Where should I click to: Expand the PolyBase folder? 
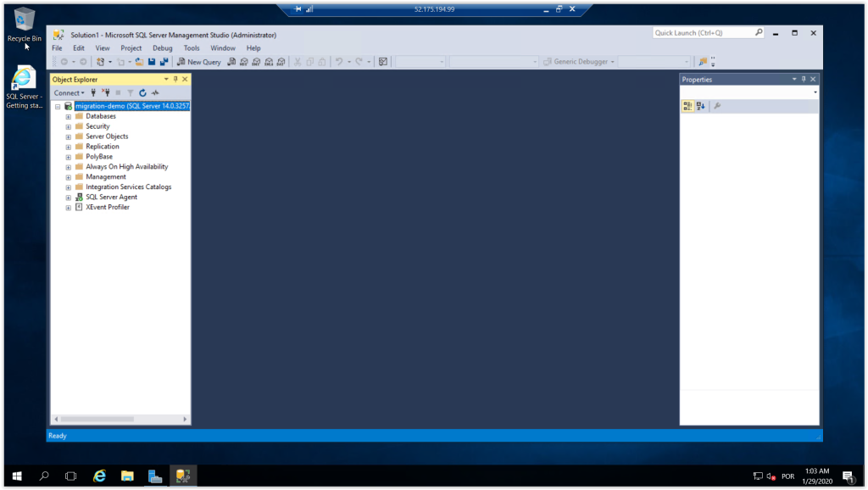(x=68, y=157)
